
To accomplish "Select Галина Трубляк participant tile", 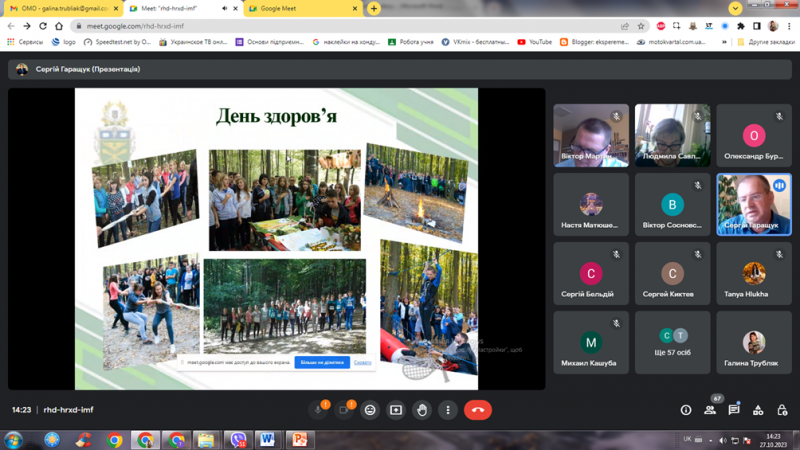I will click(754, 342).
